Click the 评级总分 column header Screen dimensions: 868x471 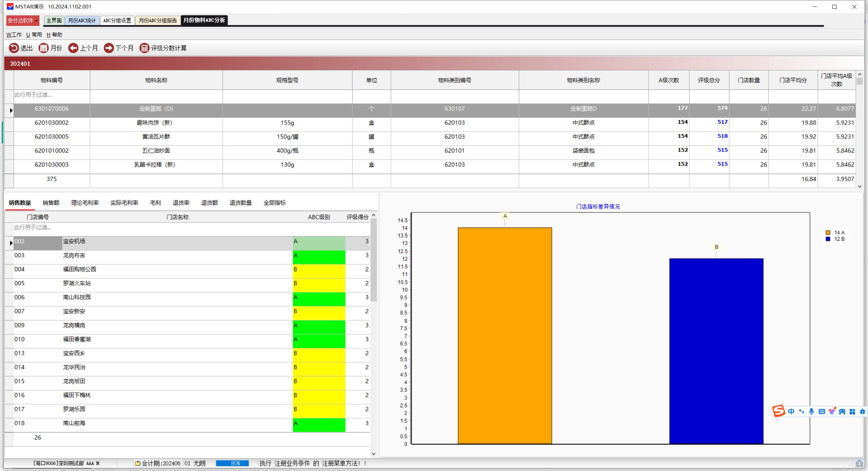(709, 80)
